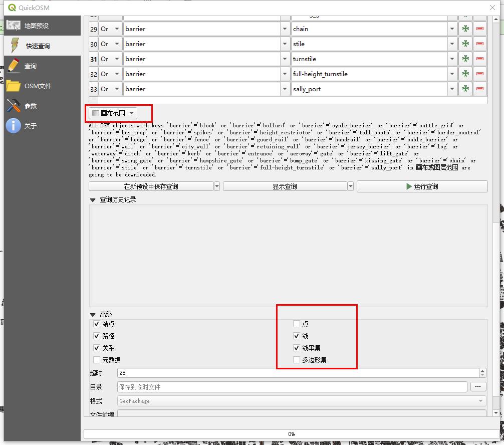Collapse the 高级 advanced section
Viewport: 504px width, 445px height.
pyautogui.click(x=93, y=315)
